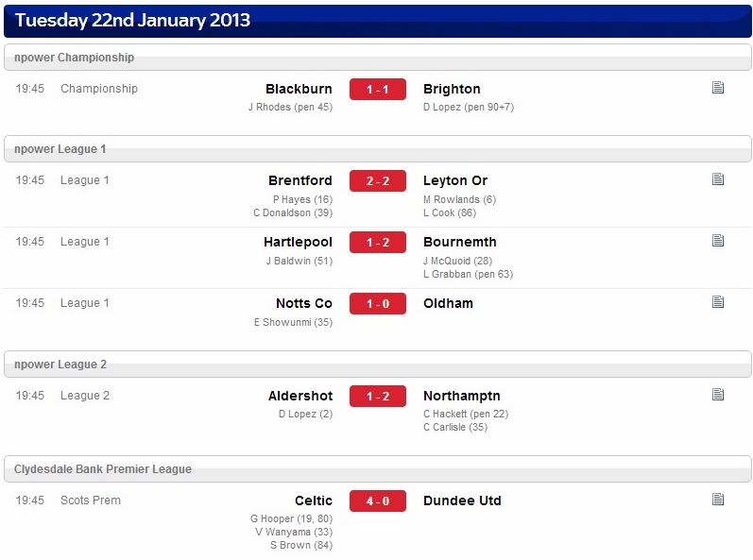
Task: Click the 4-0 Celtic score badge
Action: (x=378, y=501)
